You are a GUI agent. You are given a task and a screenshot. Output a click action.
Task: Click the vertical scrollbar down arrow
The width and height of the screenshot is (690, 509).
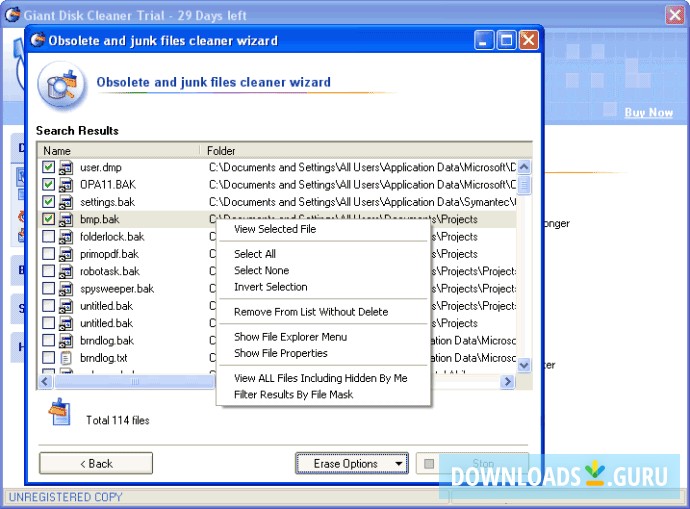pyautogui.click(x=524, y=365)
